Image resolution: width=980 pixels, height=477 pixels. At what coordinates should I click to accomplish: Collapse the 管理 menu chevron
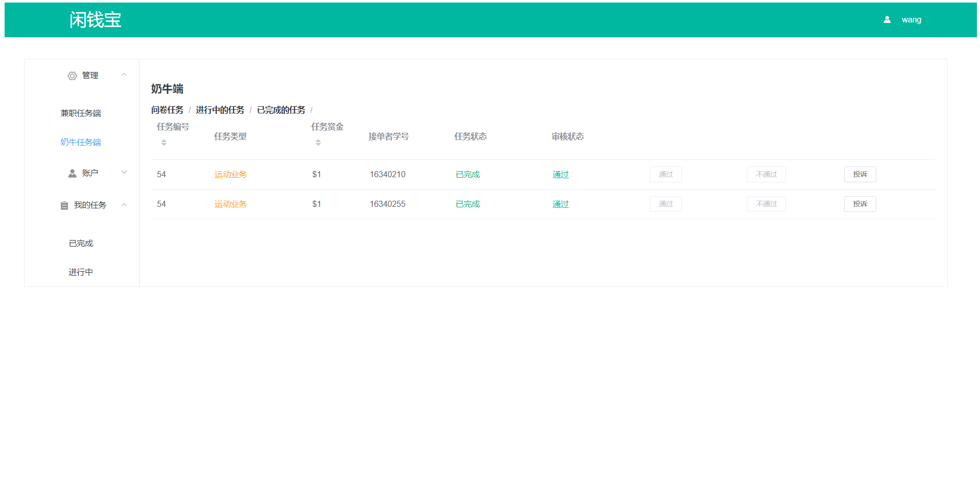(x=124, y=75)
